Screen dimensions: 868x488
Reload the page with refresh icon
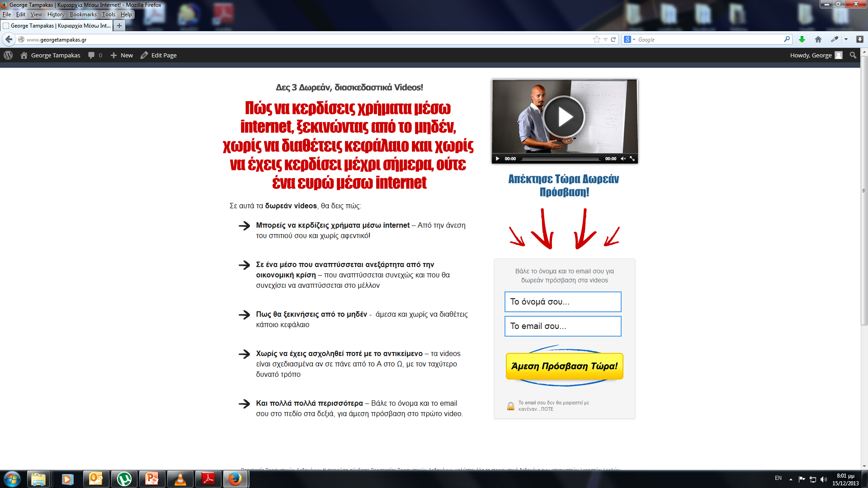(613, 39)
